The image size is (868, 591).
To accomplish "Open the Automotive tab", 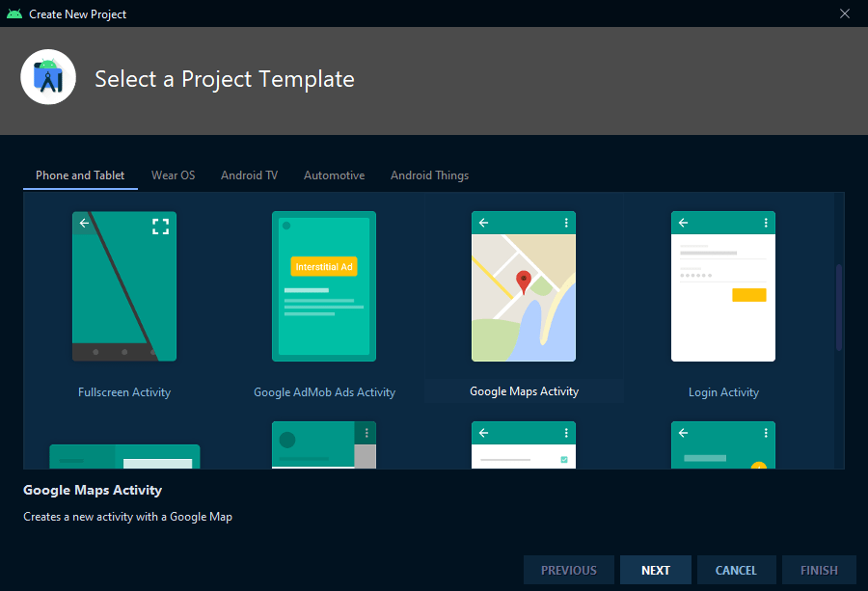I will 335,175.
